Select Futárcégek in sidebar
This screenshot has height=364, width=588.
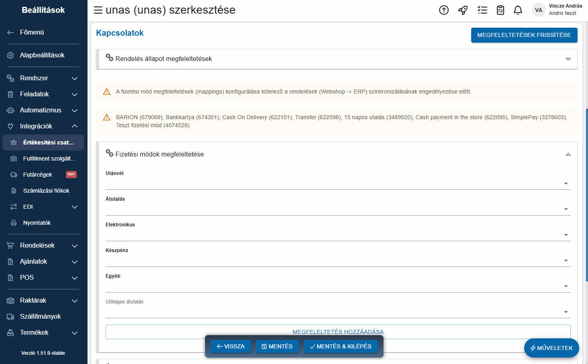tap(38, 175)
